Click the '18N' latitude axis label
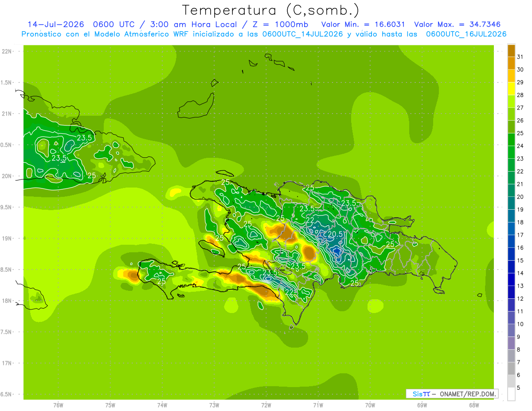The image size is (532, 411). click(x=7, y=301)
